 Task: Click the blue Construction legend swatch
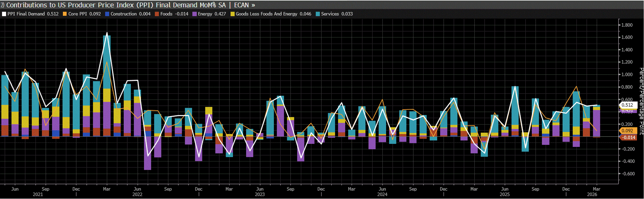pyautogui.click(x=107, y=14)
